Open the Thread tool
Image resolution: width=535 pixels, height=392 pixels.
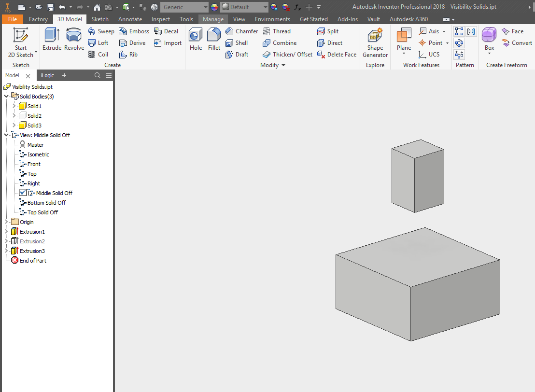point(281,31)
